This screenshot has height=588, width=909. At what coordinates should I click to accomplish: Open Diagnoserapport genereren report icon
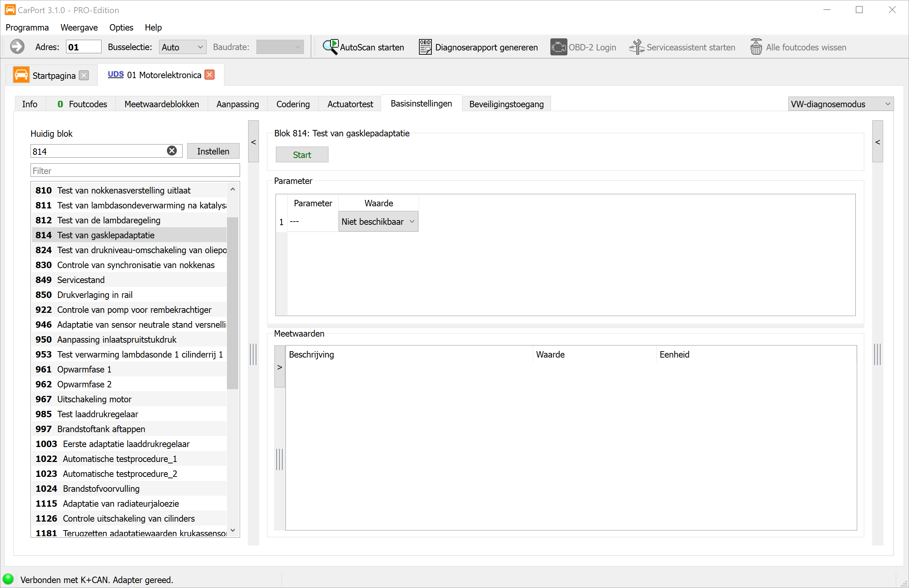[x=425, y=47]
